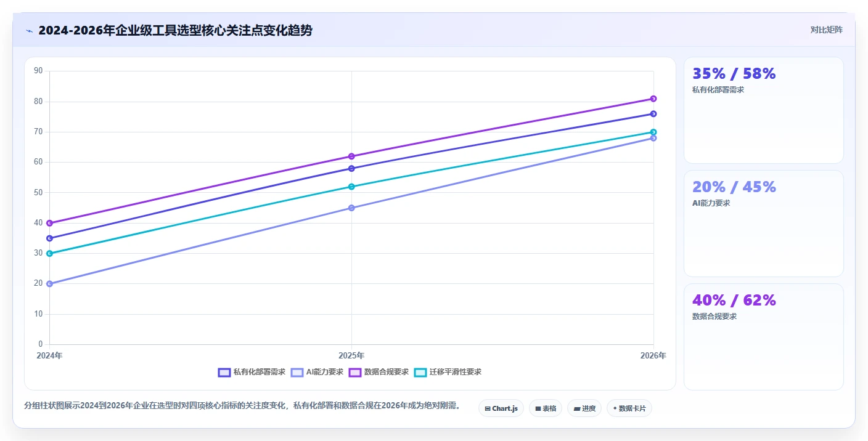The image size is (868, 441).
Task: Click 数据合规要求 data point at 2024年 (40)
Action: click(49, 223)
